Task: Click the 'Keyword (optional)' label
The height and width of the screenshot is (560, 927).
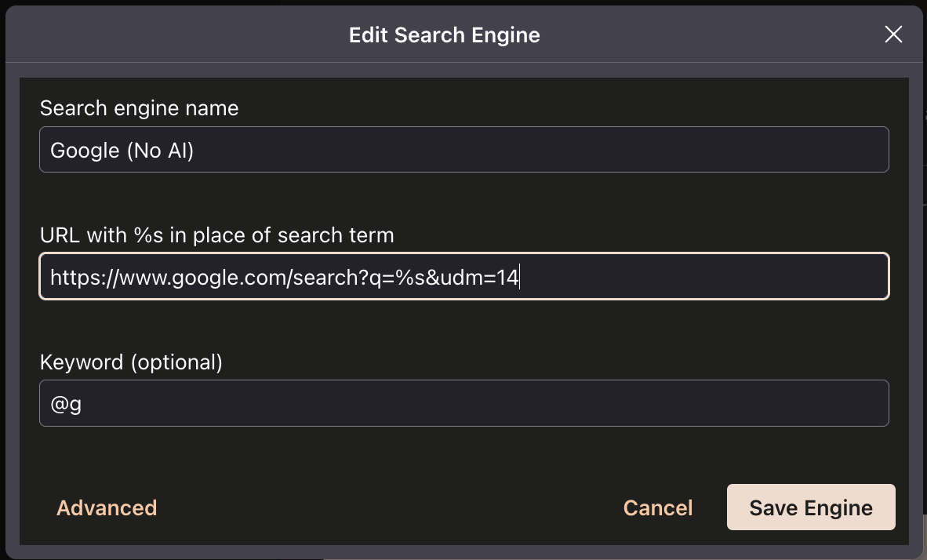Action: pos(131,362)
